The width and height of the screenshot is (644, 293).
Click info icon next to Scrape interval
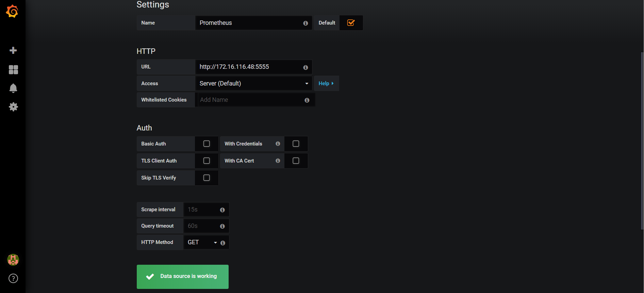(x=222, y=210)
